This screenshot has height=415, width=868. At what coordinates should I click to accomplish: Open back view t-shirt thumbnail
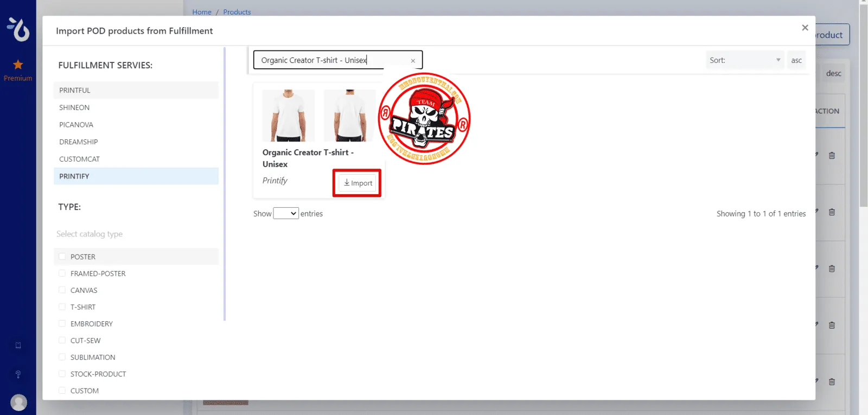click(x=349, y=116)
